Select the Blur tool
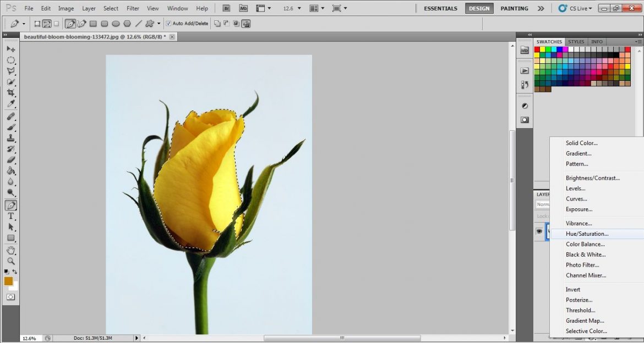644x343 pixels. 10,182
